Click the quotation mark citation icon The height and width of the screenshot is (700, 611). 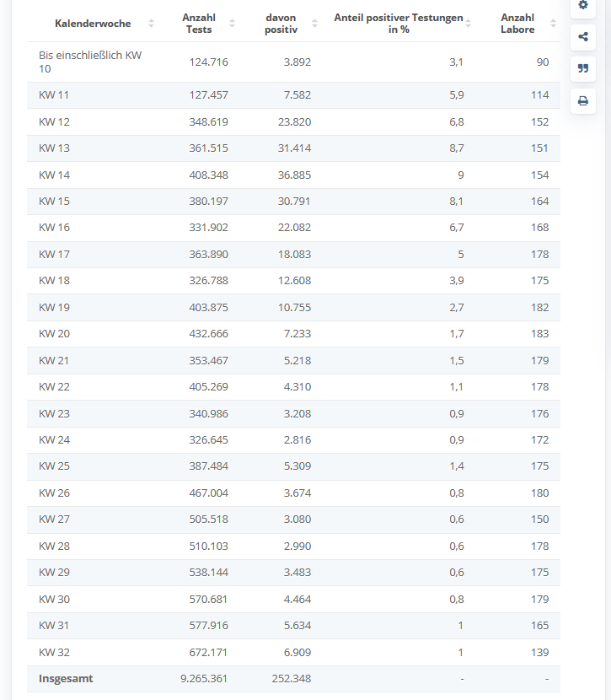(x=582, y=69)
